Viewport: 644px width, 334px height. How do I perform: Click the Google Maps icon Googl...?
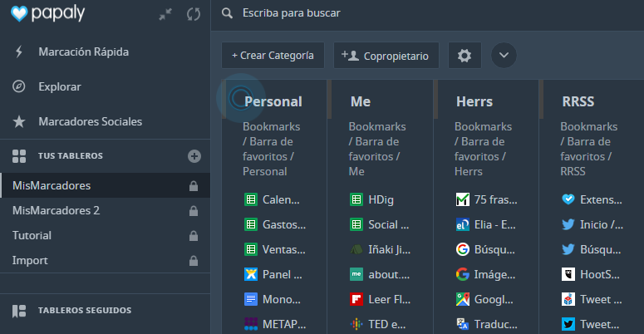point(463,299)
